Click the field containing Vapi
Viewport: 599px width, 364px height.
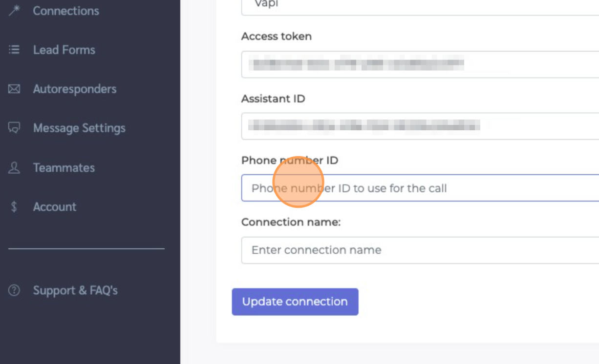click(420, 5)
